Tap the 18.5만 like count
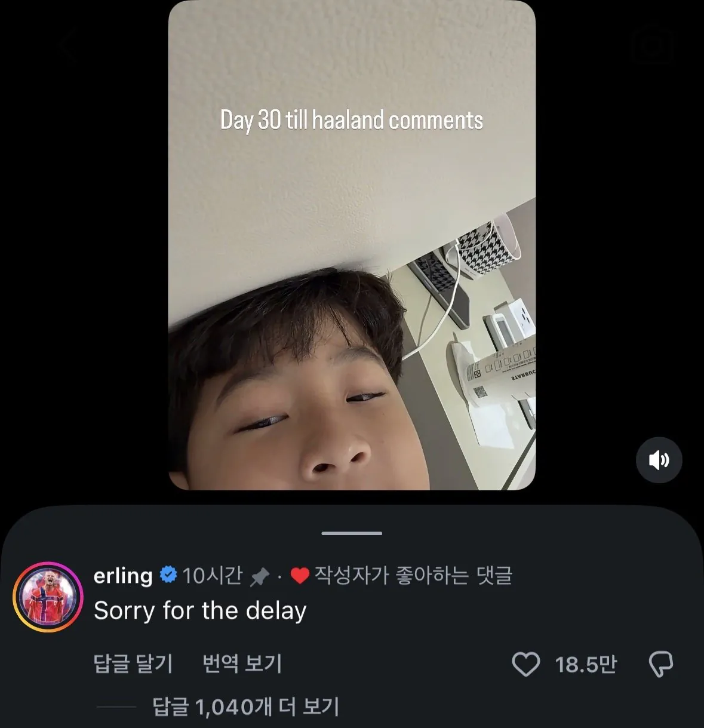 coord(586,664)
